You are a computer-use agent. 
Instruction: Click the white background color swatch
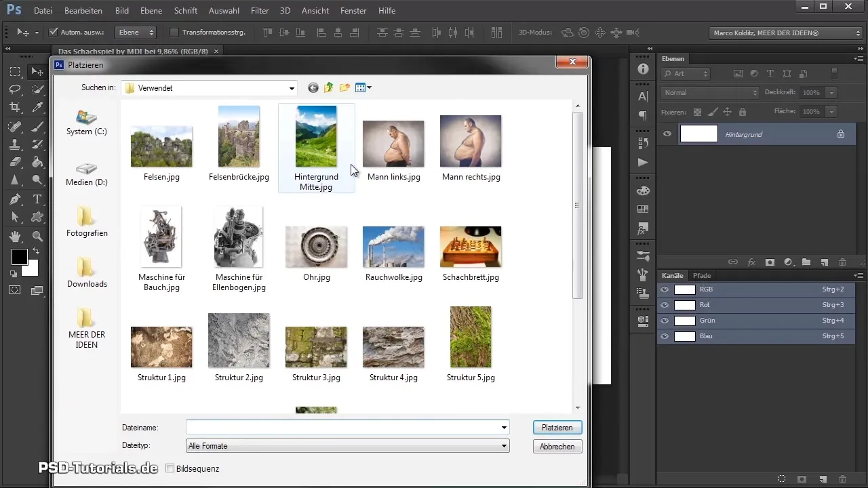pyautogui.click(x=31, y=270)
